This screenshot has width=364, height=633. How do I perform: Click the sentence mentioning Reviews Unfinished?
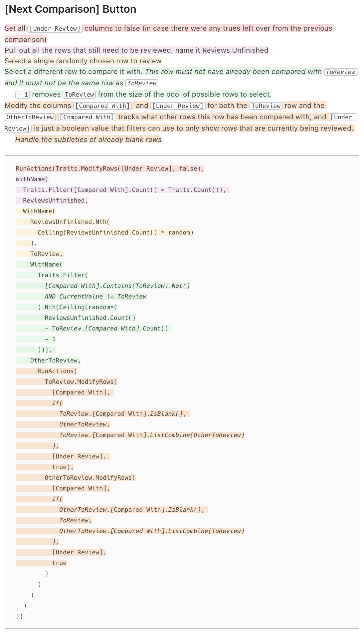click(x=136, y=50)
